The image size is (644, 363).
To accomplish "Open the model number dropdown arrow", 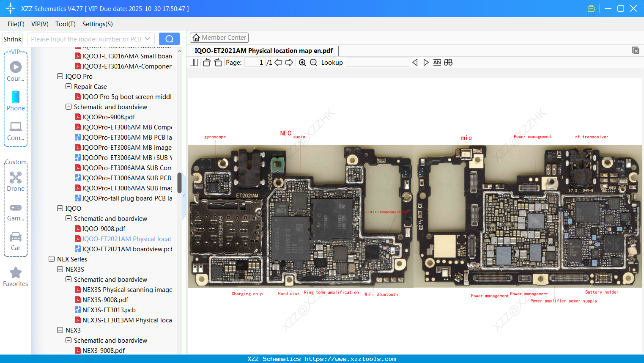I will (x=148, y=39).
